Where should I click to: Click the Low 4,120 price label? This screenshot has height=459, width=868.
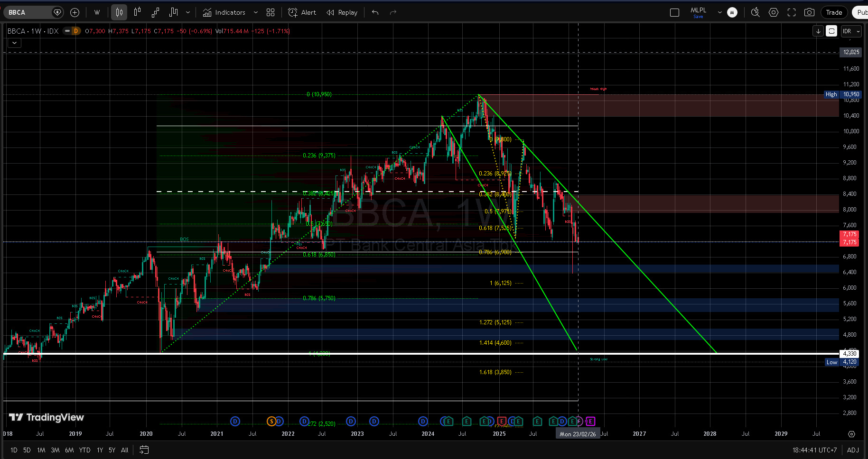pos(843,362)
